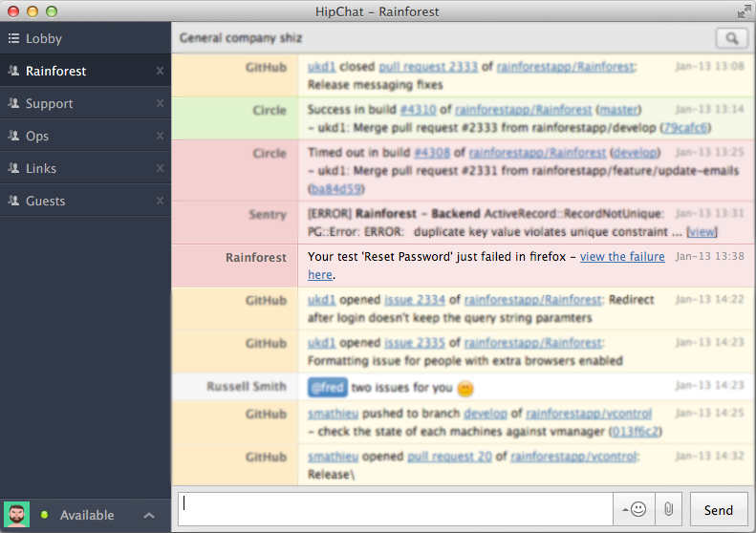Click the Support room people icon
The width and height of the screenshot is (756, 533).
click(13, 103)
